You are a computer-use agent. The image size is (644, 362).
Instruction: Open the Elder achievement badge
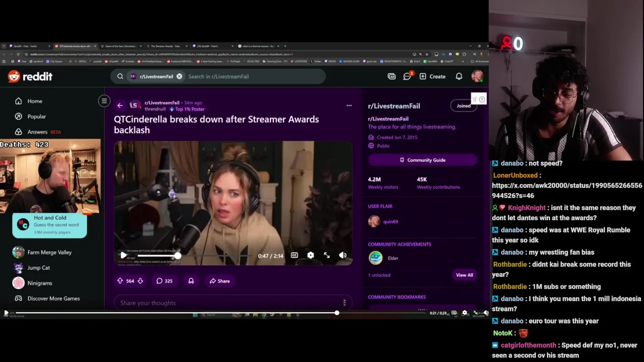pyautogui.click(x=383, y=258)
